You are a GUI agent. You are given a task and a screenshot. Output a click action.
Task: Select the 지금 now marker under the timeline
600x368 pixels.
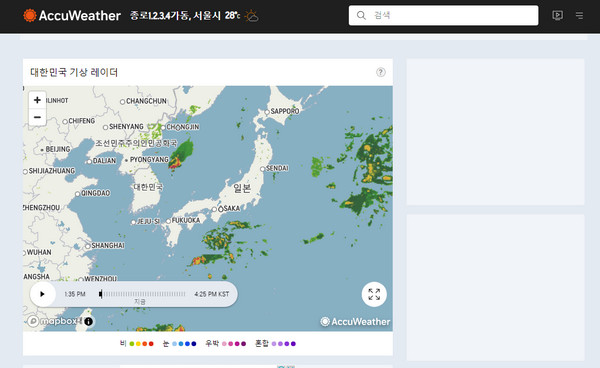tap(140, 302)
